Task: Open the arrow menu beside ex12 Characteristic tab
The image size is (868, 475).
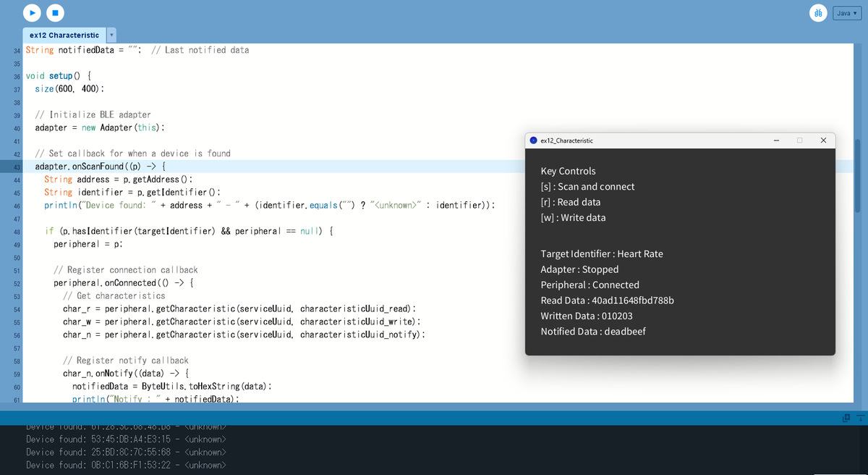Action: pyautogui.click(x=111, y=35)
